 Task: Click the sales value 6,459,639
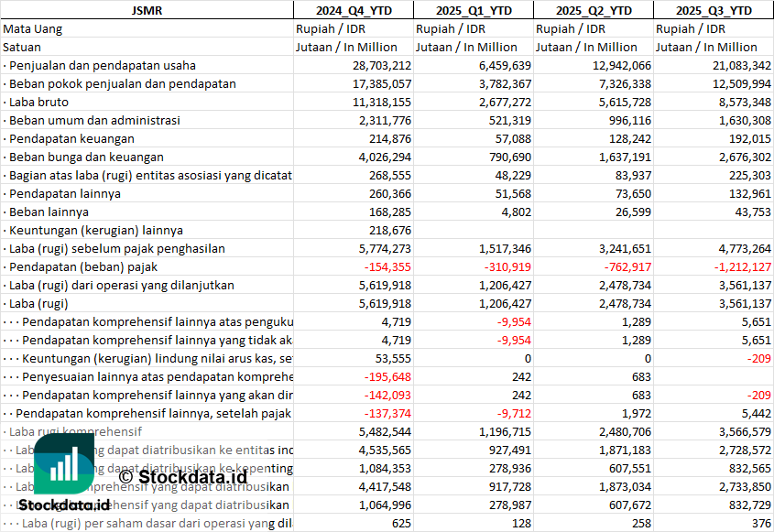coord(505,66)
